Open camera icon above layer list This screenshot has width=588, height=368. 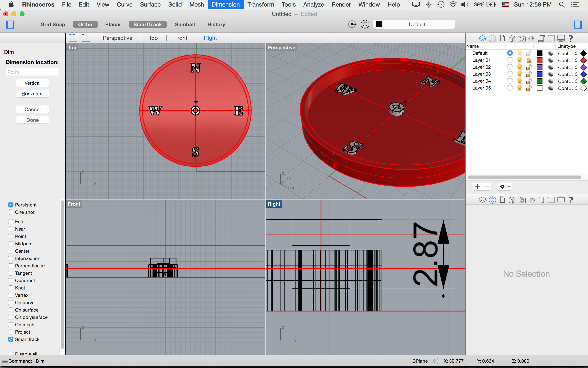coord(522,38)
